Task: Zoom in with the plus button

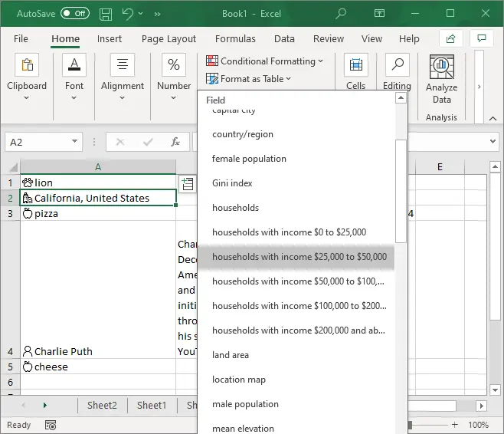Action: [x=454, y=425]
